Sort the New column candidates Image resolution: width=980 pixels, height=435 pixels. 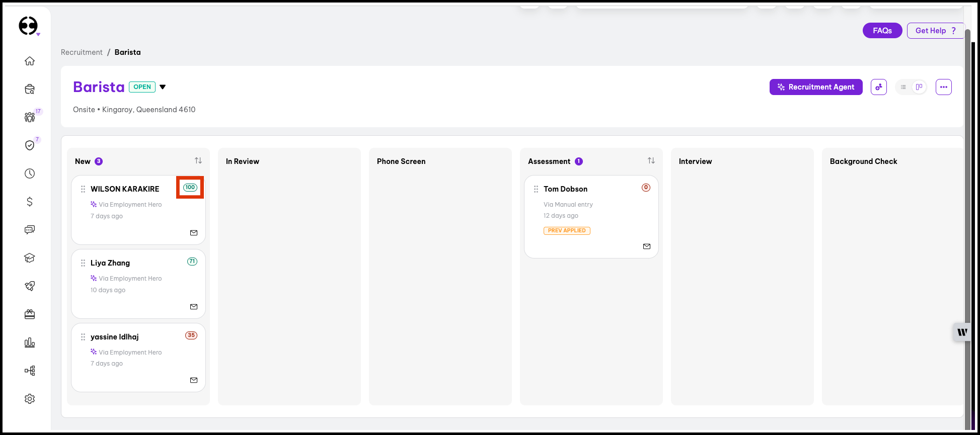(x=198, y=161)
